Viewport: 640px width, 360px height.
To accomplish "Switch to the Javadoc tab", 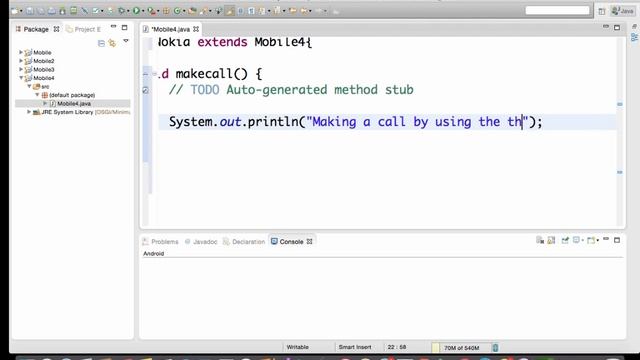I will 201,242.
